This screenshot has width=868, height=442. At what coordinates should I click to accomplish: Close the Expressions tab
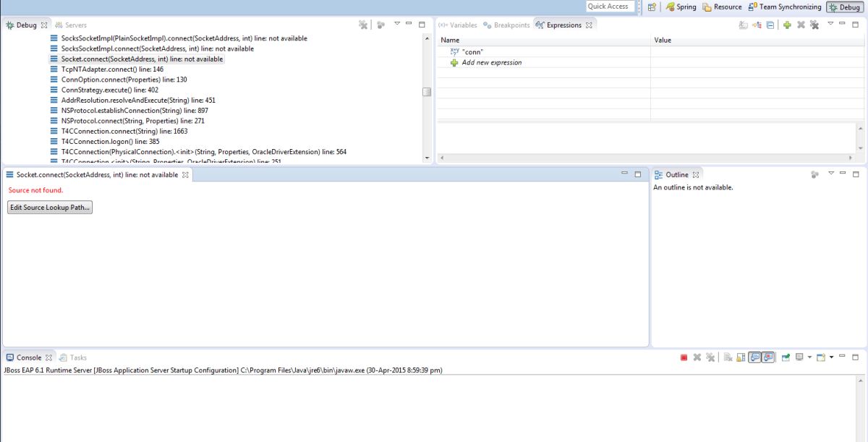(x=589, y=25)
